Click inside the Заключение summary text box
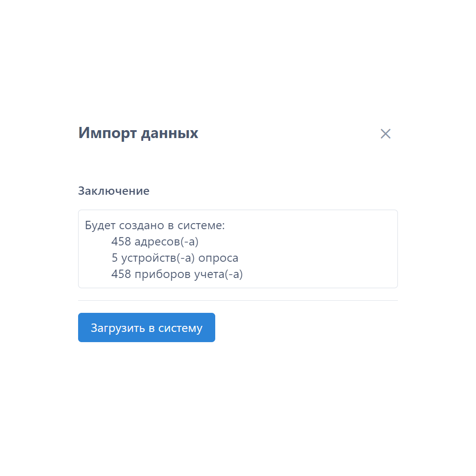This screenshot has width=476, height=476. [238, 249]
